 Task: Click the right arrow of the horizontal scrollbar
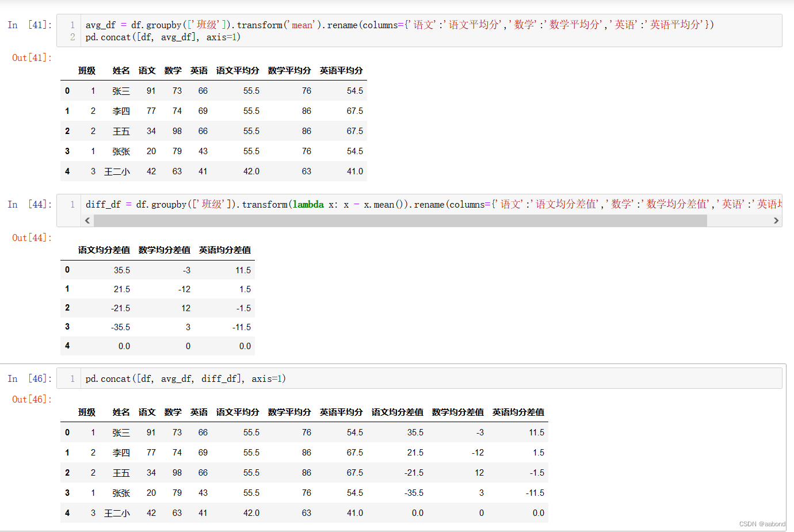(776, 221)
